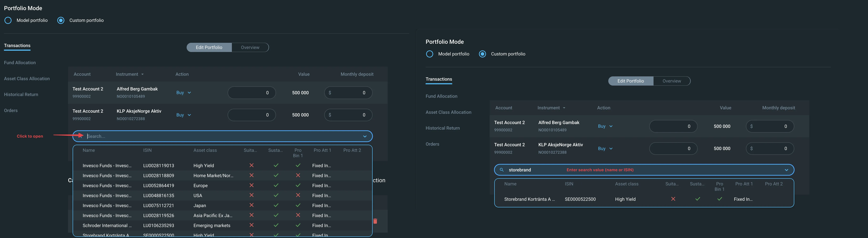Click Pro Bin 1 checkmark in LU0028119013 row
Screen dimensions: 868x238
coord(298,165)
